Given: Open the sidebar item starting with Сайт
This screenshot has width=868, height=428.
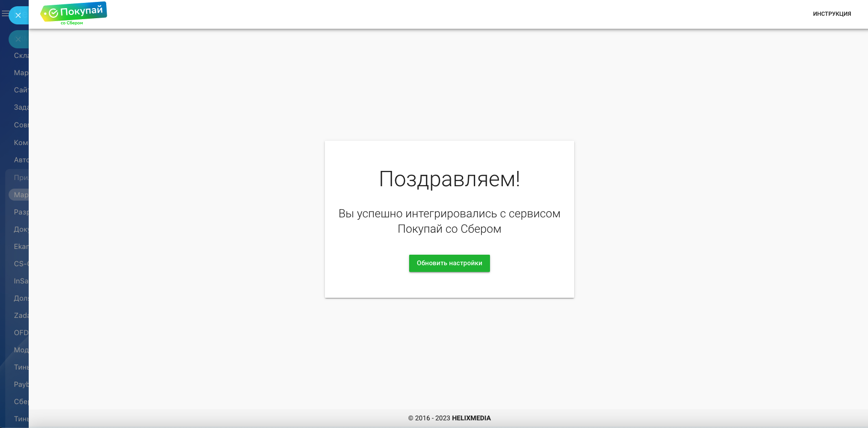Looking at the screenshot, I should tap(21, 90).
